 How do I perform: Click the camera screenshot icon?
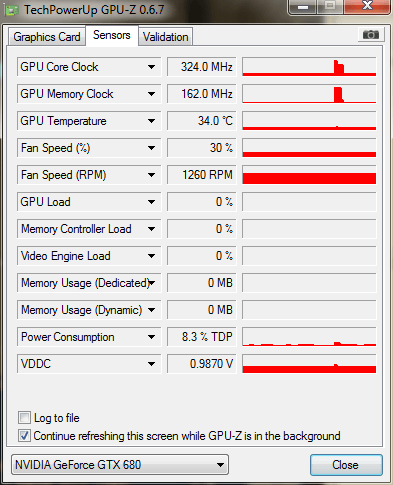coord(371,35)
